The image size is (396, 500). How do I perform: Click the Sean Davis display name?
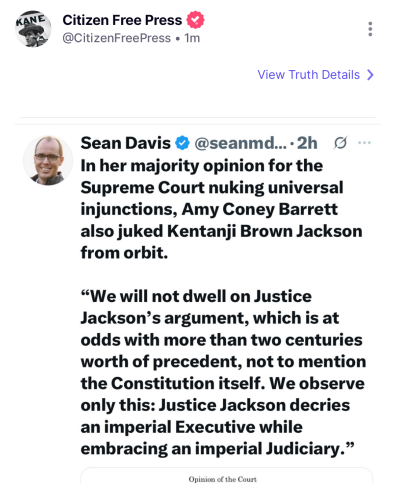pyautogui.click(x=126, y=143)
